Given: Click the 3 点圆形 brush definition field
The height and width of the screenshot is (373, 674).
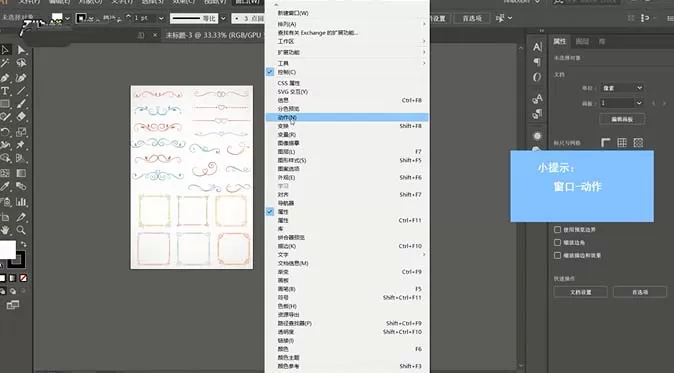Looking at the screenshot, I should 249,18.
